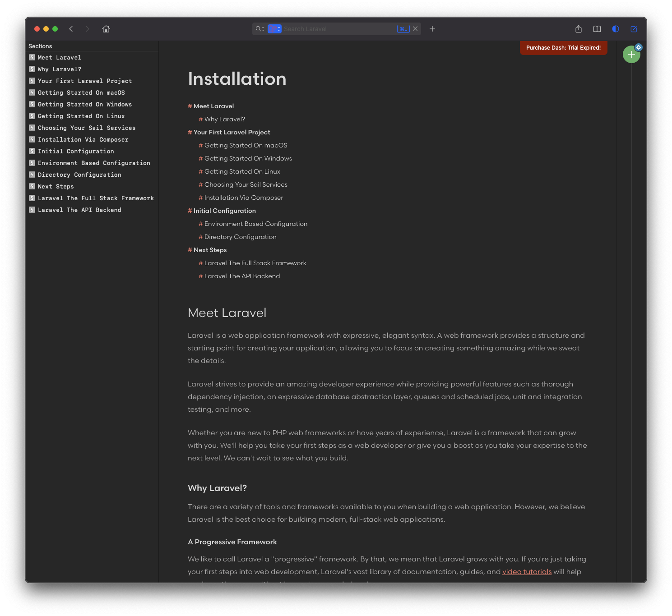This screenshot has height=616, width=672.
Task: Select Getting Started On Linux sidebar row
Action: [x=92, y=116]
